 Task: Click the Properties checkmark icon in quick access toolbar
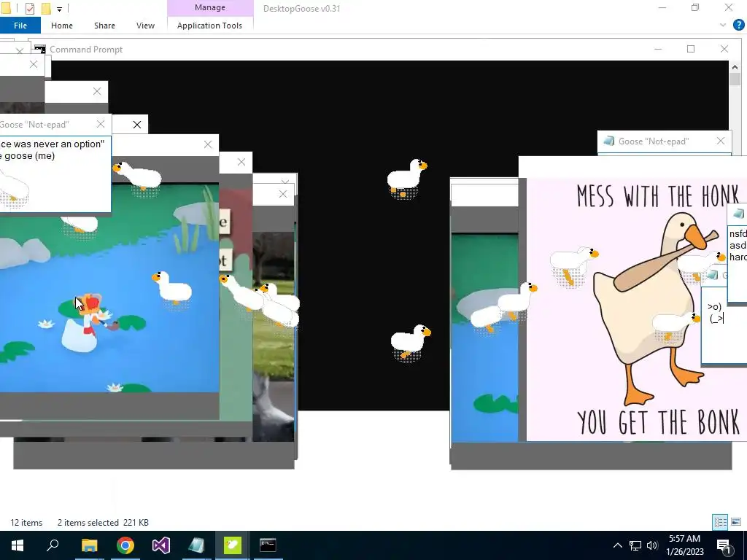point(29,8)
